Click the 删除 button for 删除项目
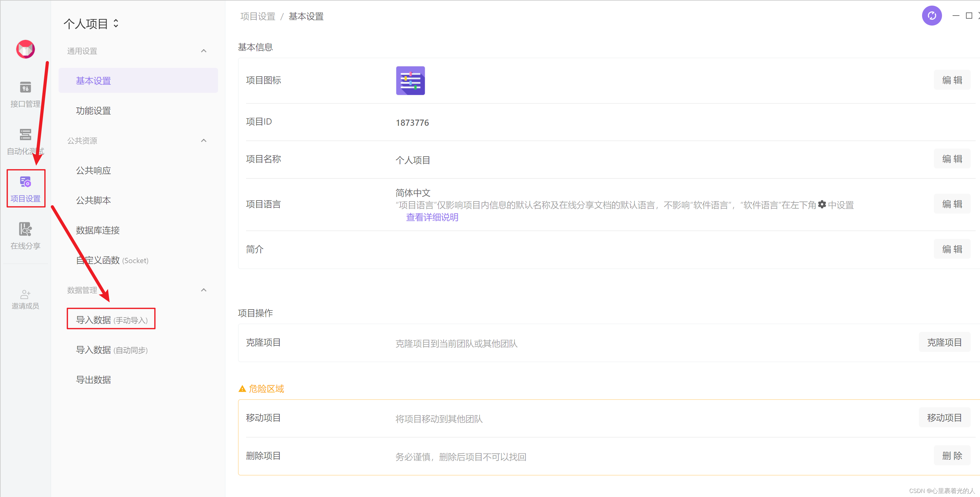Image resolution: width=980 pixels, height=497 pixels. pos(952,456)
